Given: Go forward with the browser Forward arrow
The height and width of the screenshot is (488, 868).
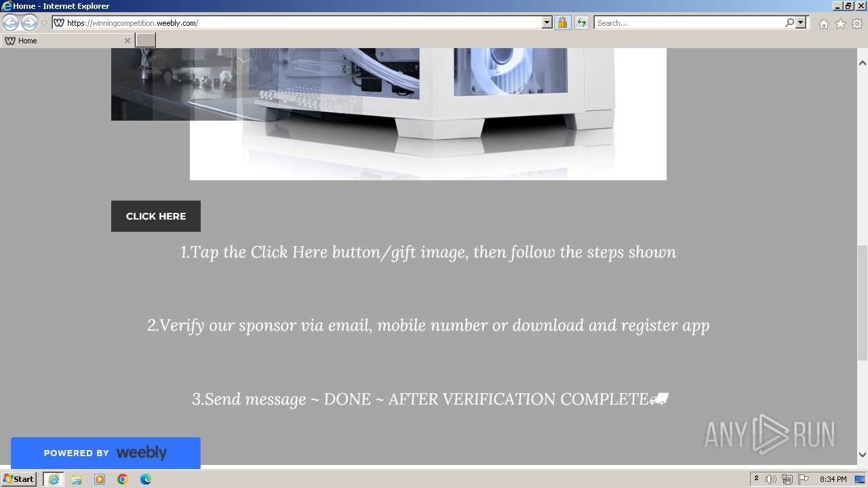Looking at the screenshot, I should [29, 23].
